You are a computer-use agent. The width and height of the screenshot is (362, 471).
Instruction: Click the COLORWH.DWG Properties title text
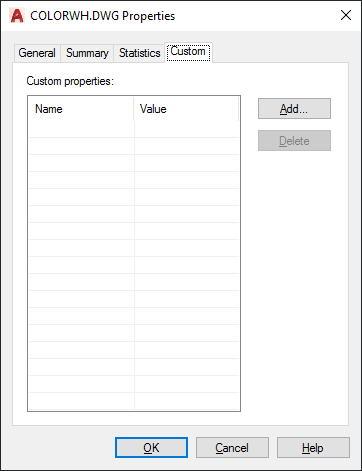pos(103,16)
